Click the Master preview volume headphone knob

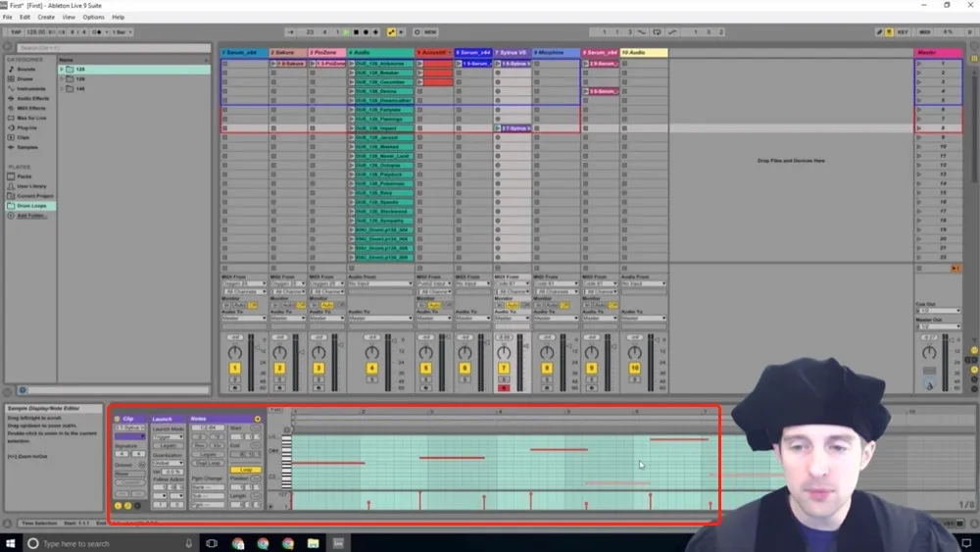pos(929,384)
